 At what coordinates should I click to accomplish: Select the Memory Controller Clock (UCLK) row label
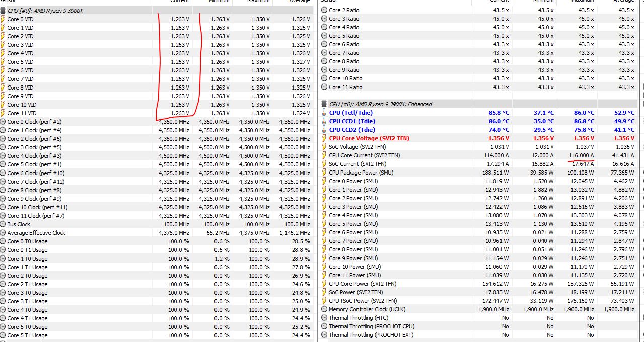click(367, 309)
